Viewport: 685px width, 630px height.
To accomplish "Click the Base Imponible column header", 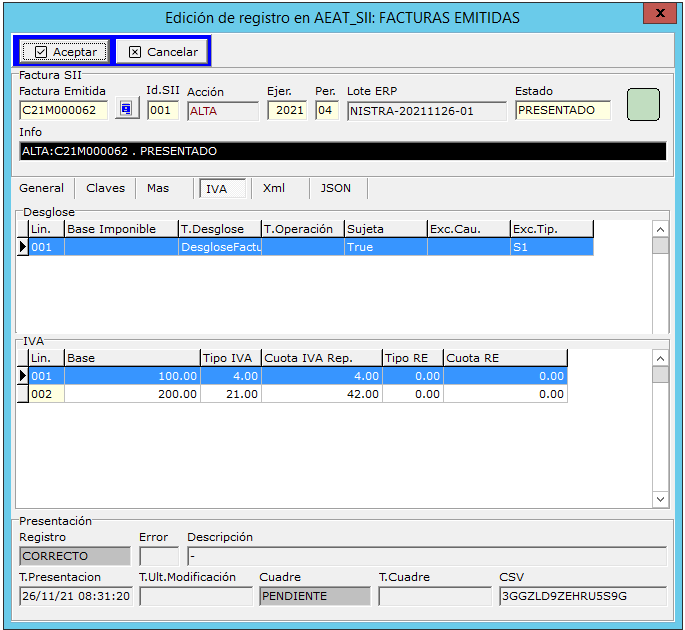I will click(x=121, y=229).
